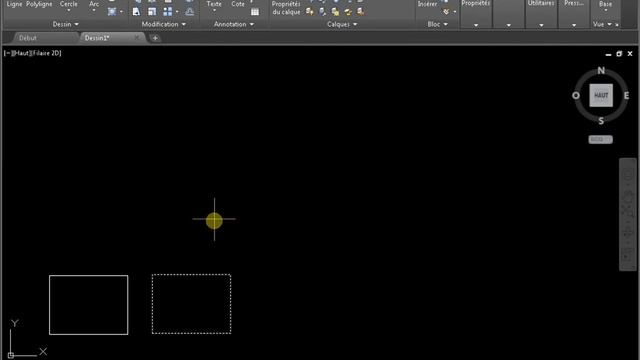Click first layer icon beside Propriétés du calque
The image size is (640, 360).
point(310,12)
